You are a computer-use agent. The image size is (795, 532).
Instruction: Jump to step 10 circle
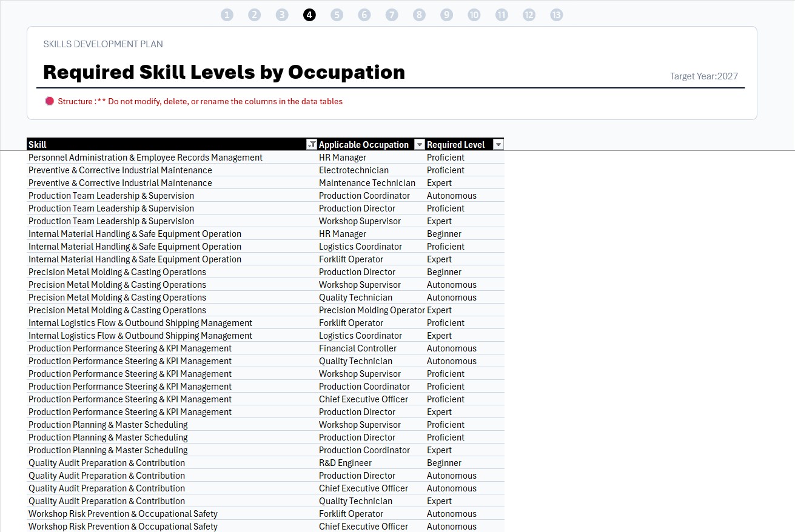(x=474, y=15)
